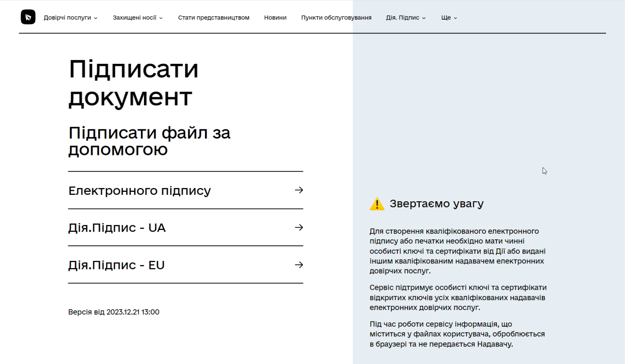The height and width of the screenshot is (364, 625).
Task: Open the Дія. Підпис dropdown chevron
Action: pyautogui.click(x=424, y=18)
